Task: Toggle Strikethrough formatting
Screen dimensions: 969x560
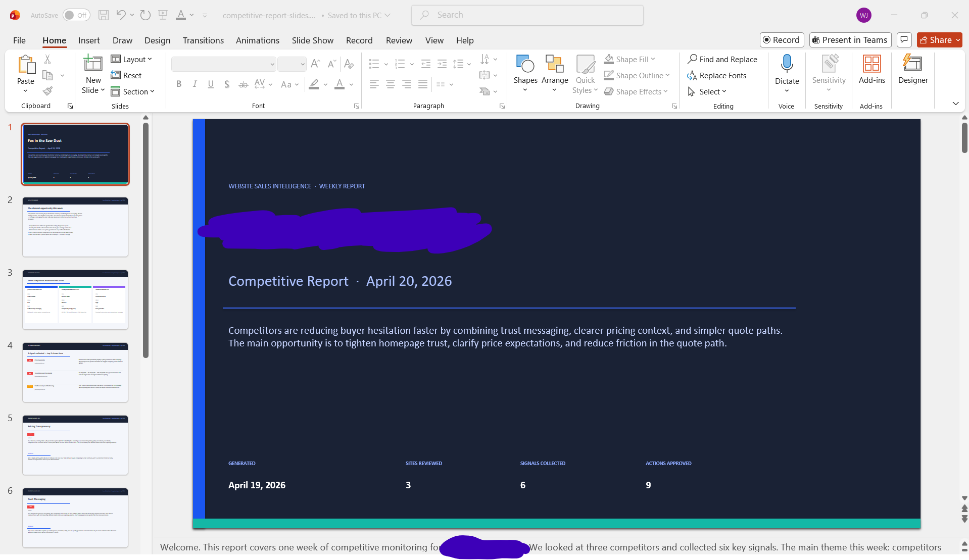Action: click(243, 84)
